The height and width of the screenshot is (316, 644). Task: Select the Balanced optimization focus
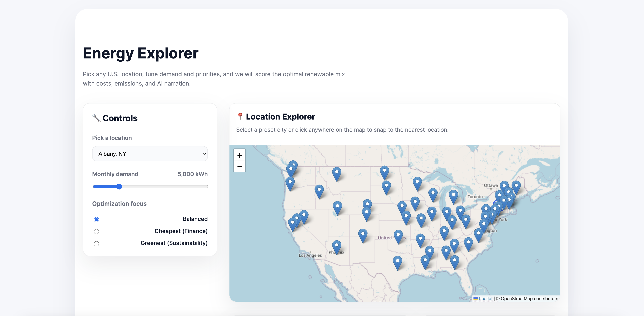pyautogui.click(x=96, y=219)
